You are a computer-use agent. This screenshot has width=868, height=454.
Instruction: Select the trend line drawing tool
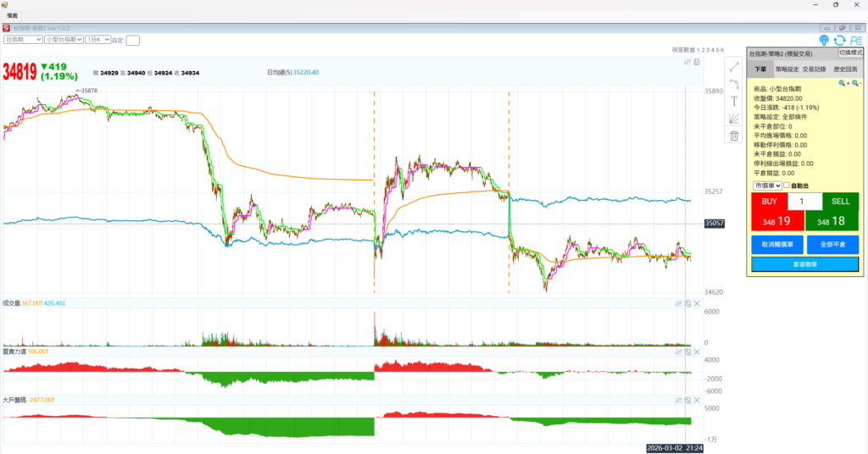pyautogui.click(x=734, y=66)
